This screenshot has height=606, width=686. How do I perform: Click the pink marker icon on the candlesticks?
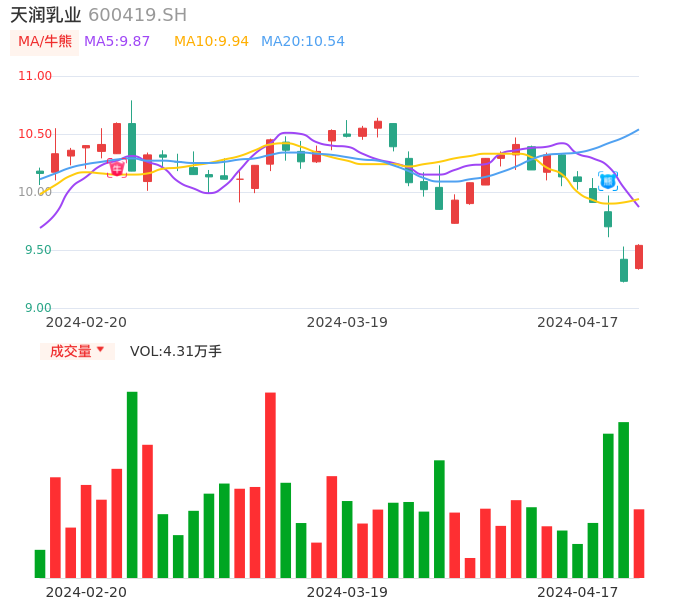pyautogui.click(x=117, y=168)
